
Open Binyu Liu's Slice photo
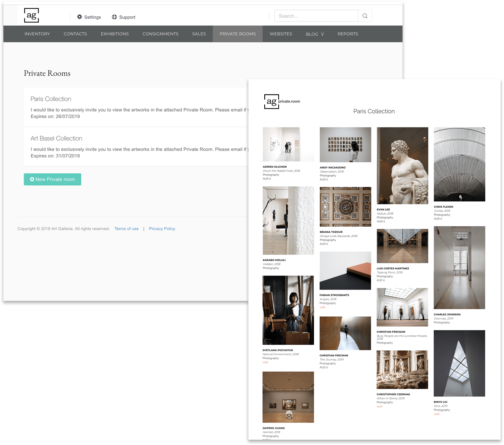tap(459, 363)
